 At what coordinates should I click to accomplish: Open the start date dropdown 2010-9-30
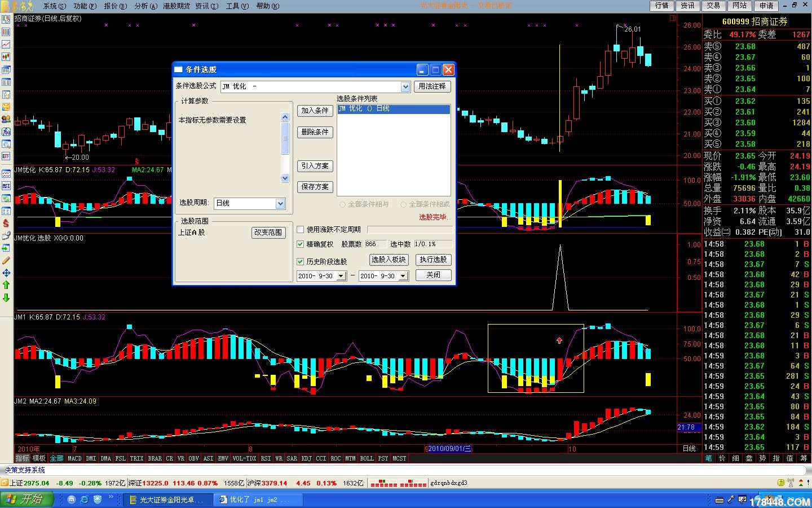pos(341,276)
